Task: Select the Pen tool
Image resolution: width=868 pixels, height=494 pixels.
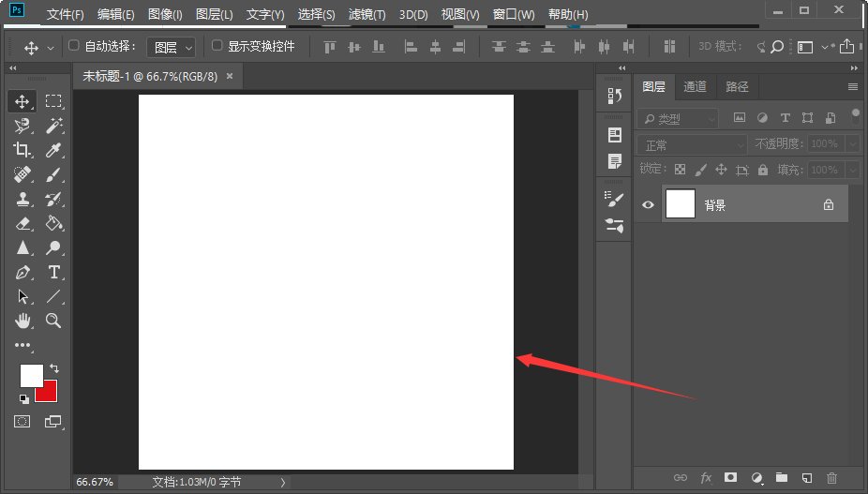Action: pos(22,272)
